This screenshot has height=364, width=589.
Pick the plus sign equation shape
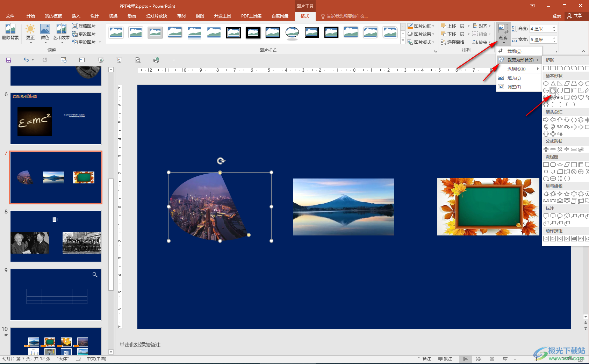click(x=546, y=149)
